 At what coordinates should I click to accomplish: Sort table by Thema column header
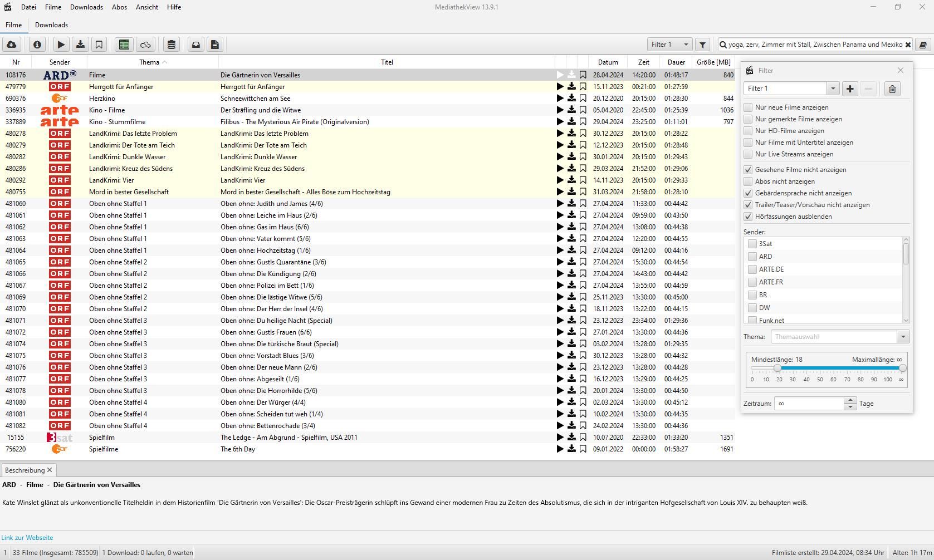153,62
